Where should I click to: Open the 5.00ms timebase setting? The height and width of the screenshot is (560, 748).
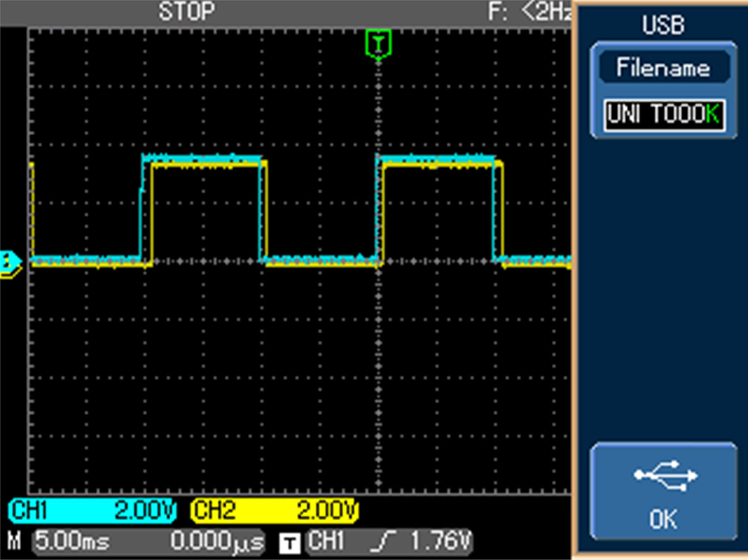pos(72,541)
